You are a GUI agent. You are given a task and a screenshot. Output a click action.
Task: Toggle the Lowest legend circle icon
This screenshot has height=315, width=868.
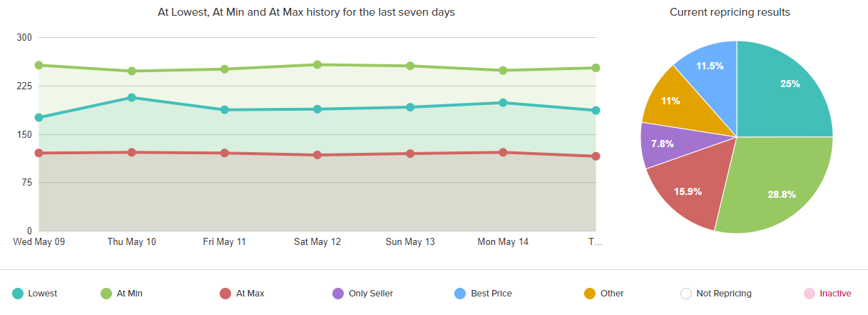coord(18,294)
